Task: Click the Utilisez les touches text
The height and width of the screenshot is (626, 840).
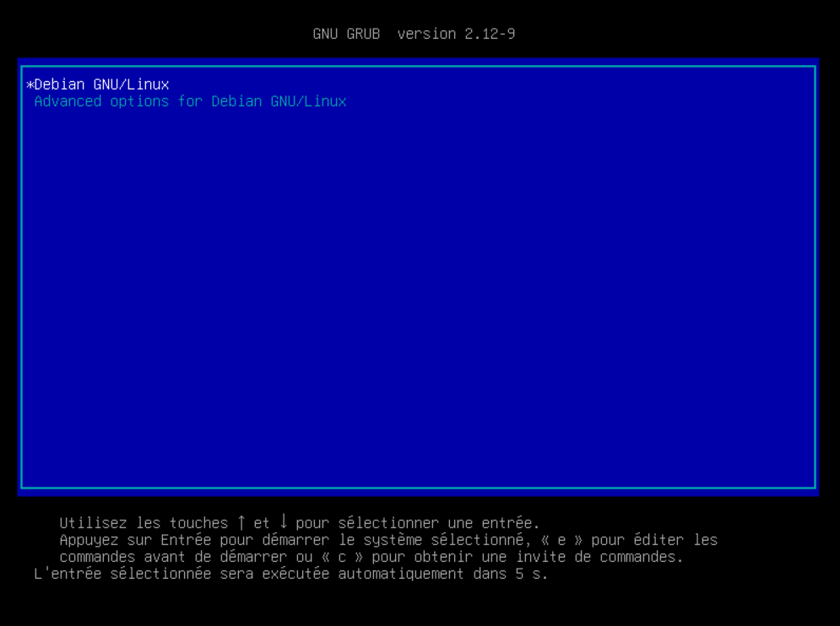Action: 144,523
